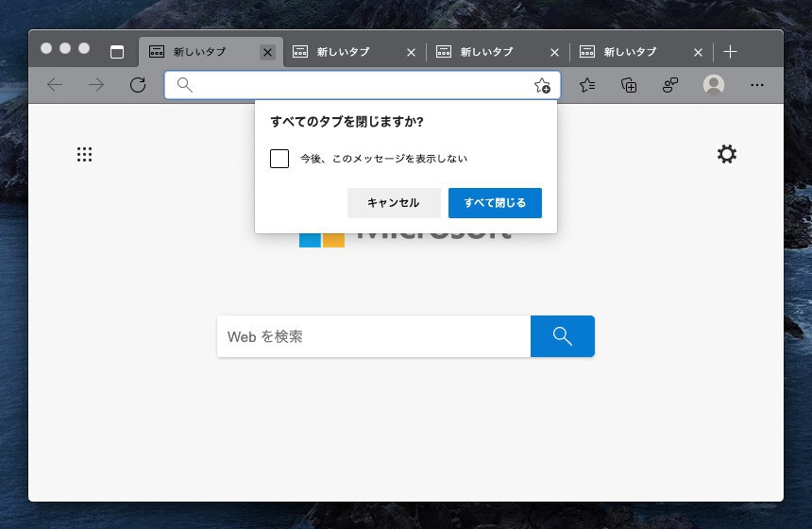Close the second 新しいタブ tab
Image resolution: width=812 pixels, height=529 pixels.
(411, 52)
